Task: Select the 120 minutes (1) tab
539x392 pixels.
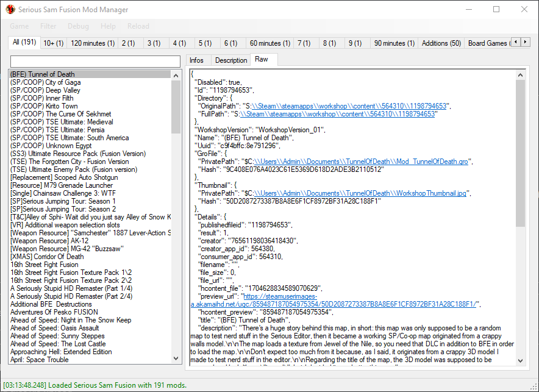Action: 93,43
